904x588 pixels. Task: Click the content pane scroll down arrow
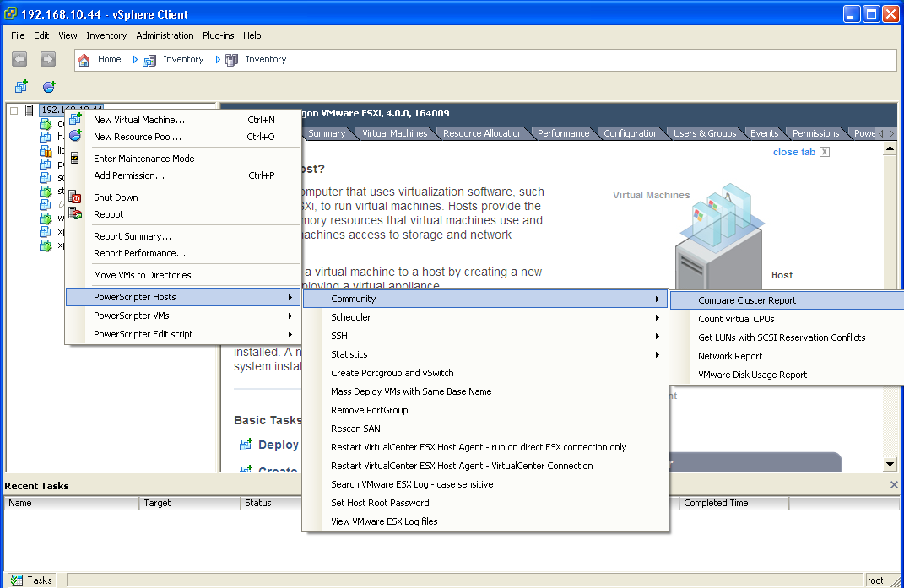pos(890,464)
